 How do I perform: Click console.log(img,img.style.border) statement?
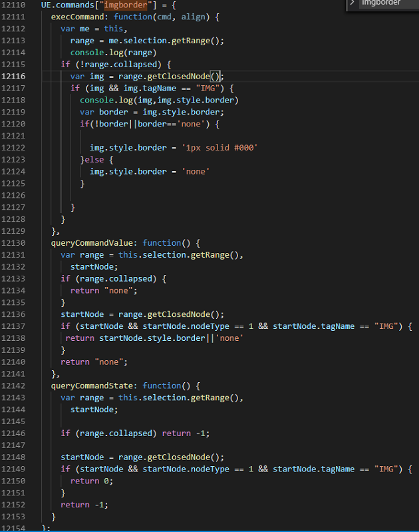click(x=159, y=100)
